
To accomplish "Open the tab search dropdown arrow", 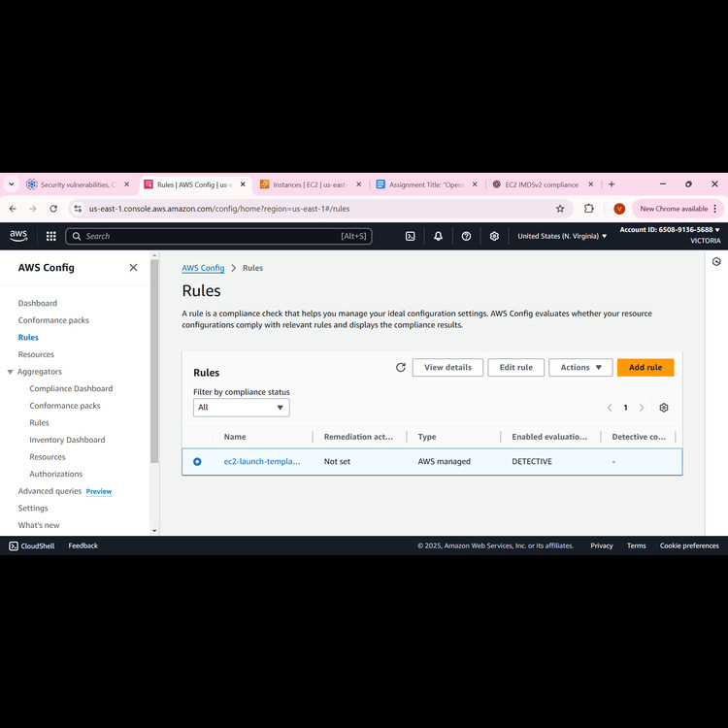I will pos(11,184).
